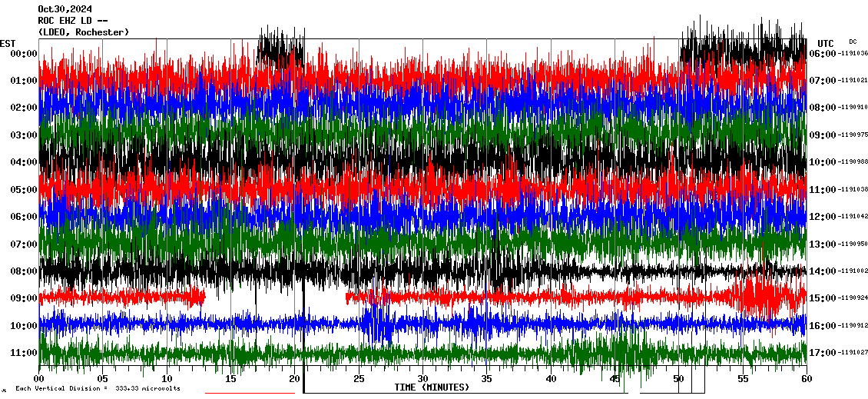
Task: Select the 17:00 UTC row label
Action: pyautogui.click(x=823, y=353)
